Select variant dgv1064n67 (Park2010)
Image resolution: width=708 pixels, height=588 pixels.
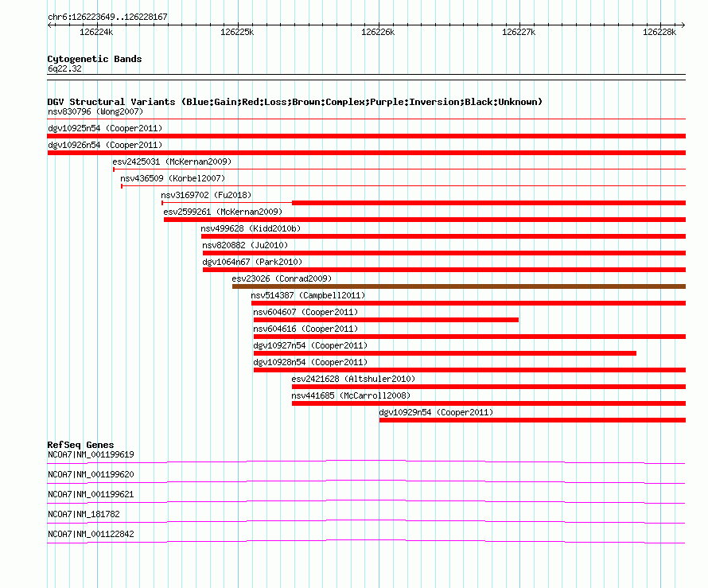pos(252,262)
